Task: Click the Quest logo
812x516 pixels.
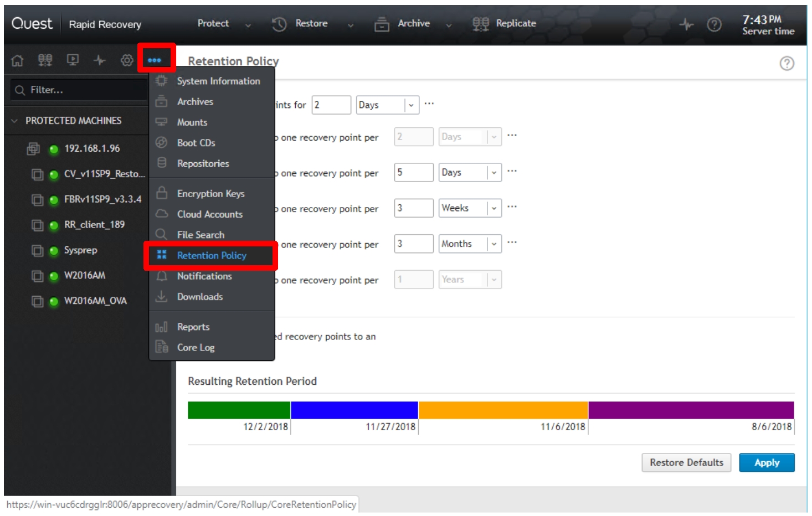Action: point(32,23)
